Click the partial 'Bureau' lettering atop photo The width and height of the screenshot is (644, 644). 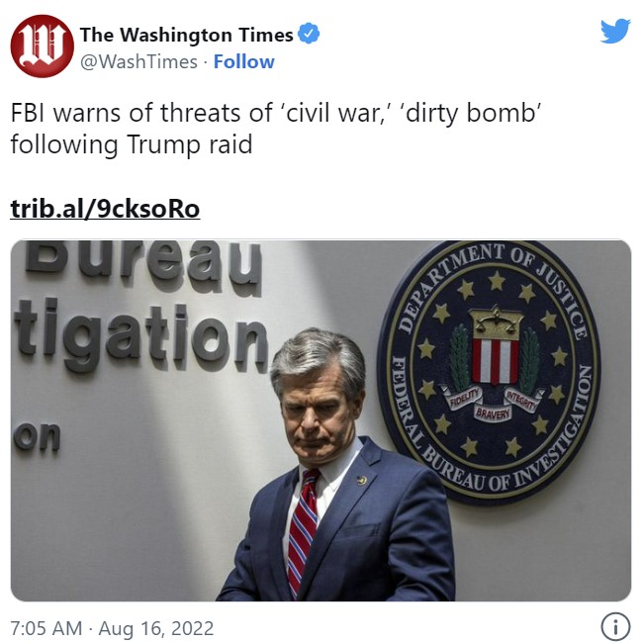[143, 266]
